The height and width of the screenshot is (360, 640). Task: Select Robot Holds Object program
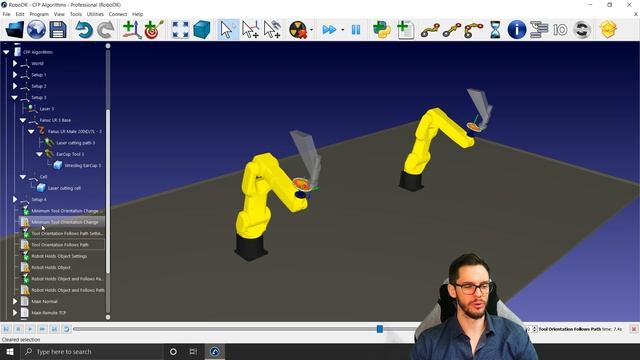51,268
